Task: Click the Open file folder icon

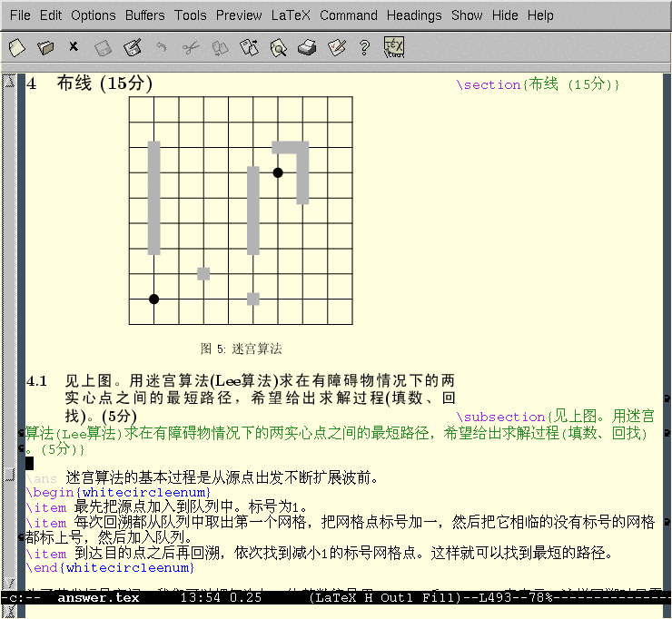Action: click(x=45, y=46)
